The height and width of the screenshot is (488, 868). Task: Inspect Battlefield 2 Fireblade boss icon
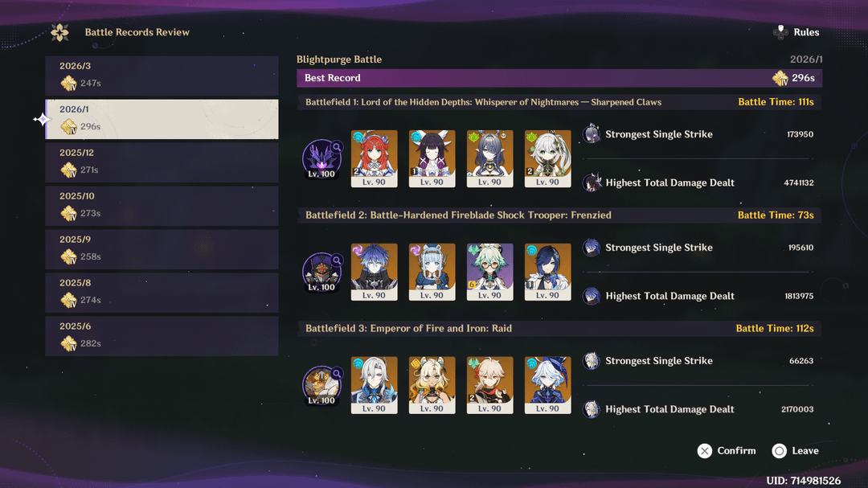click(321, 272)
